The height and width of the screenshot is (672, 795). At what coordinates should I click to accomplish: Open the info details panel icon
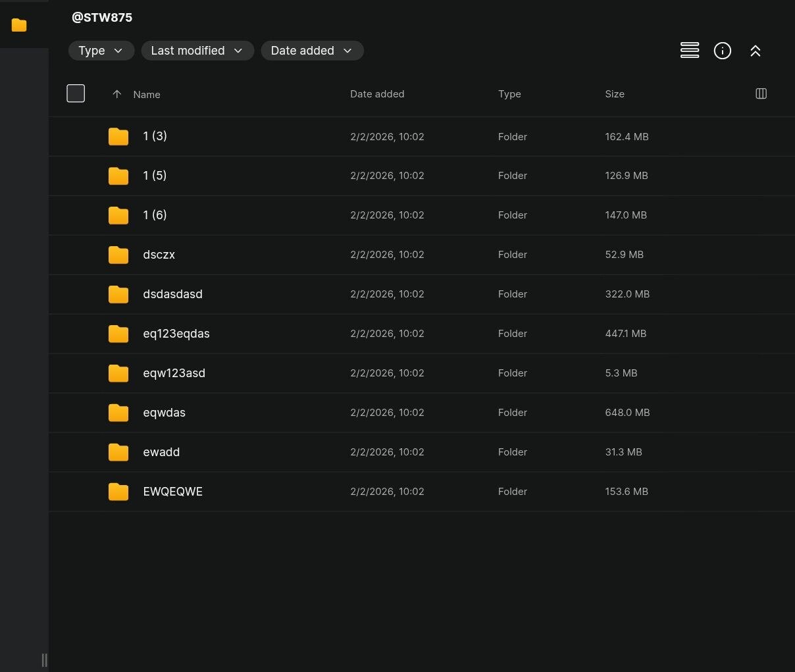[722, 51]
